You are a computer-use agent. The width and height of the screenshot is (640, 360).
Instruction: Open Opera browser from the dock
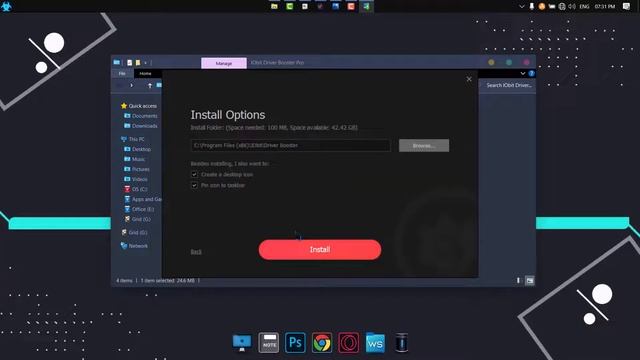pos(349,342)
